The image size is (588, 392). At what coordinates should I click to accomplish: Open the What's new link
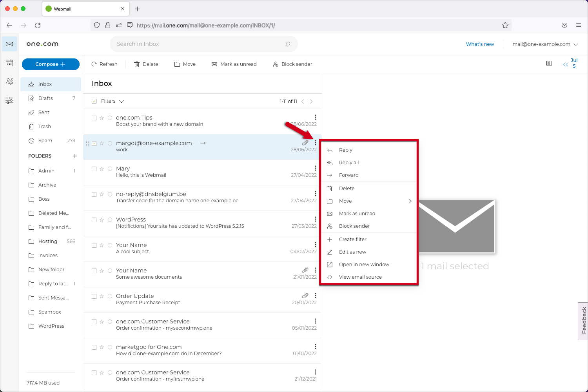480,44
